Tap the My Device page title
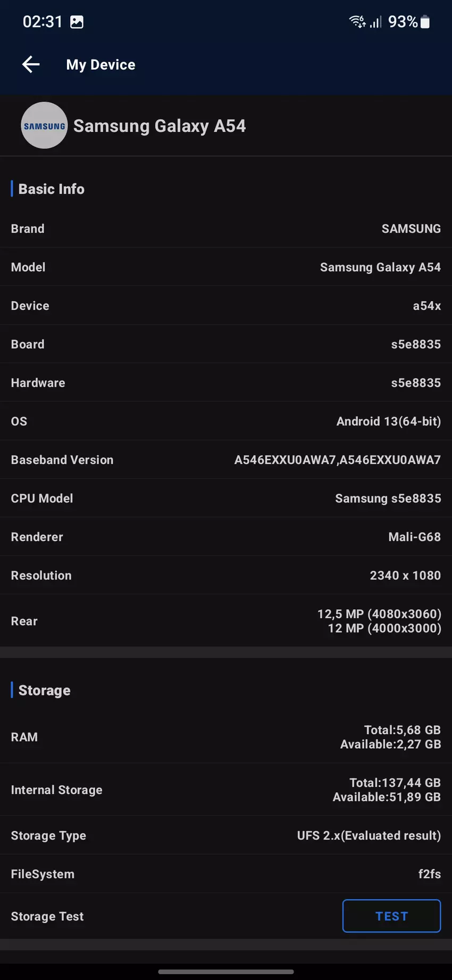This screenshot has width=452, height=980. (x=101, y=64)
